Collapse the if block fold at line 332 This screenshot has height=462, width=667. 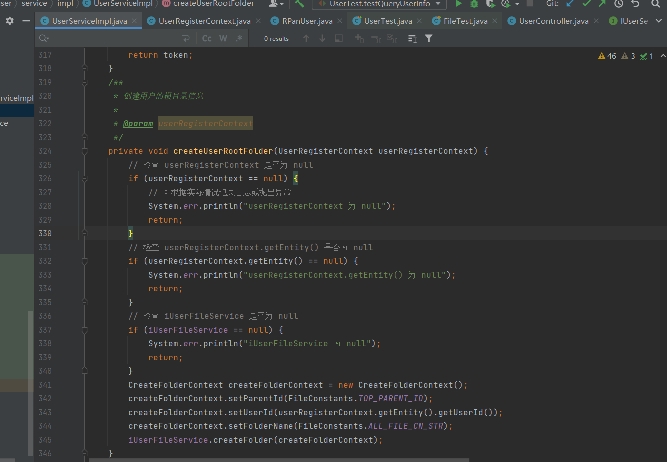click(84, 261)
